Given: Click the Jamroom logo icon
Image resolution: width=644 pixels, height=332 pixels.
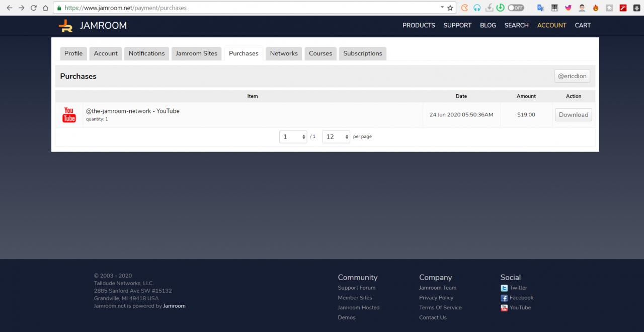Looking at the screenshot, I should [65, 26].
